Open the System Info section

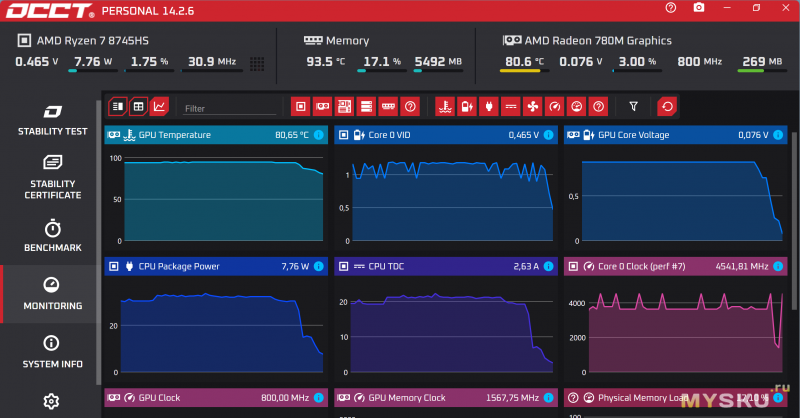click(53, 352)
